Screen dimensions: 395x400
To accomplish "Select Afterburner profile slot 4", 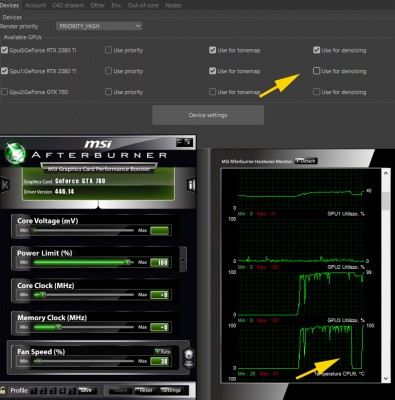I will (x=63, y=391).
